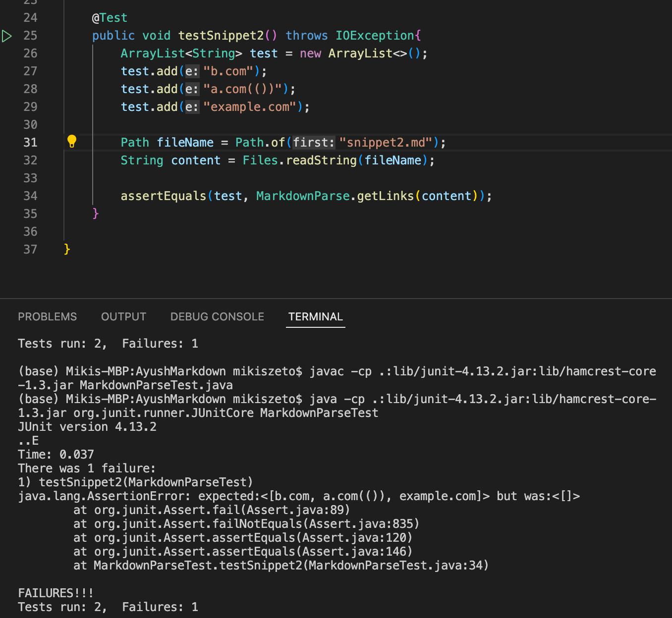Click the "snippet2.md" string in the code

(x=386, y=143)
